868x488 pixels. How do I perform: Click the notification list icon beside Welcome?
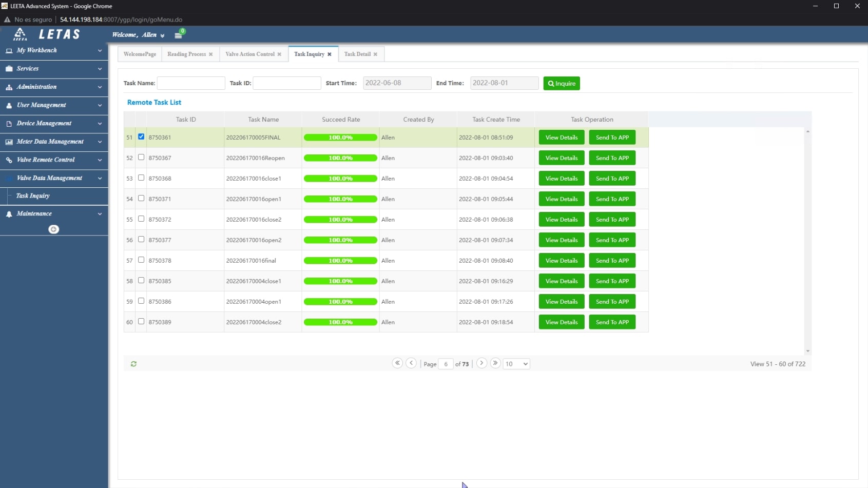tap(178, 35)
